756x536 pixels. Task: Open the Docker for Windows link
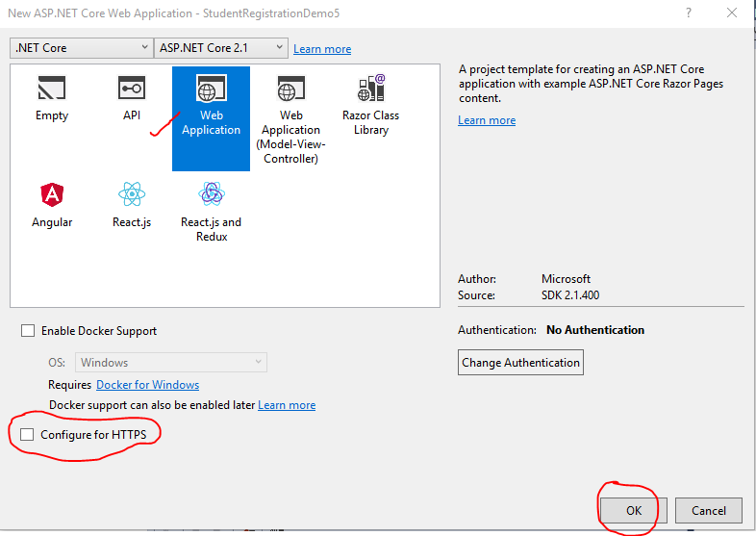point(147,385)
